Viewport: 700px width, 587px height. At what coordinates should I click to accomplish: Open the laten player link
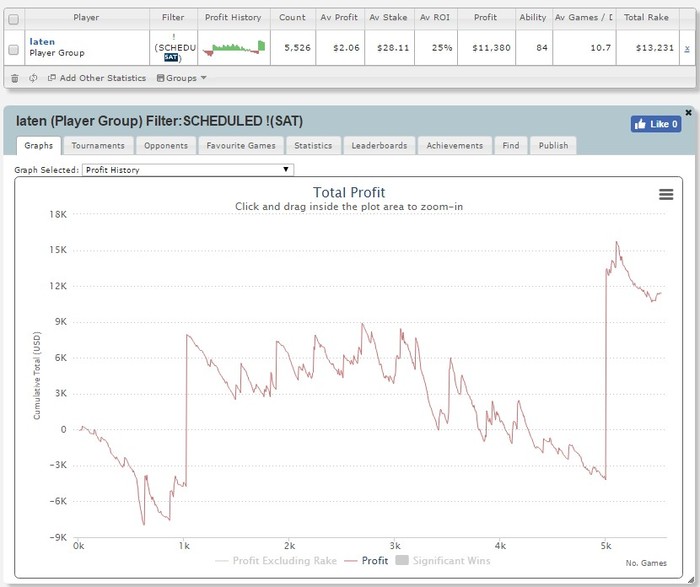(42, 42)
